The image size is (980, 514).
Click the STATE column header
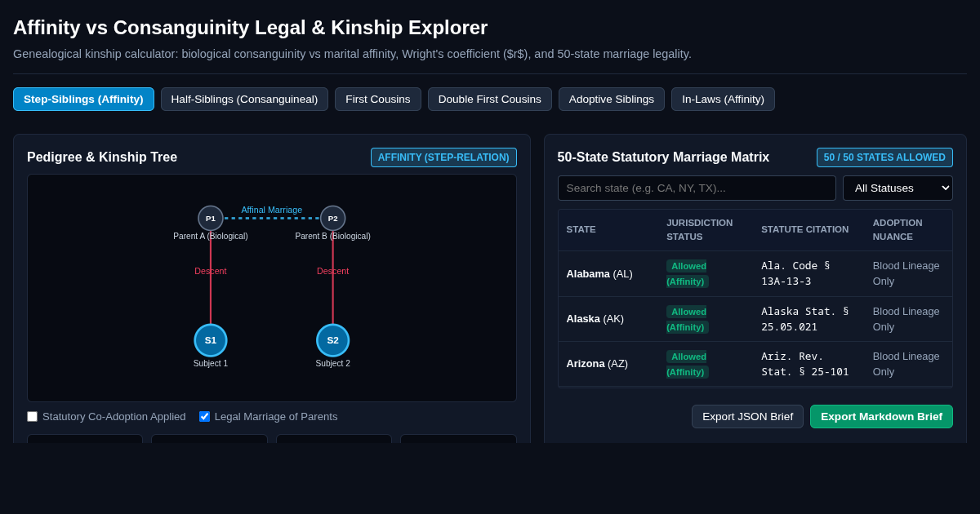tap(581, 229)
